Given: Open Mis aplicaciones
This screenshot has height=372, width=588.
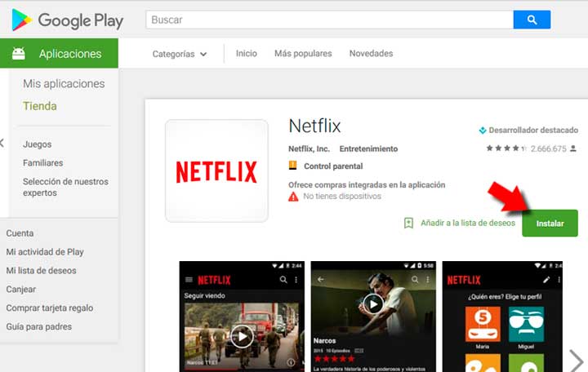Looking at the screenshot, I should pyautogui.click(x=64, y=83).
